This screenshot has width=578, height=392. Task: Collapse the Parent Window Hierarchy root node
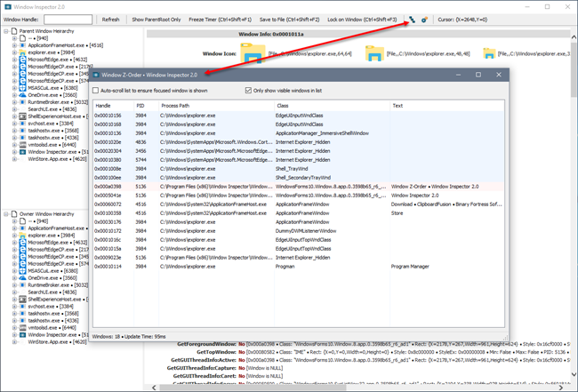(6, 31)
